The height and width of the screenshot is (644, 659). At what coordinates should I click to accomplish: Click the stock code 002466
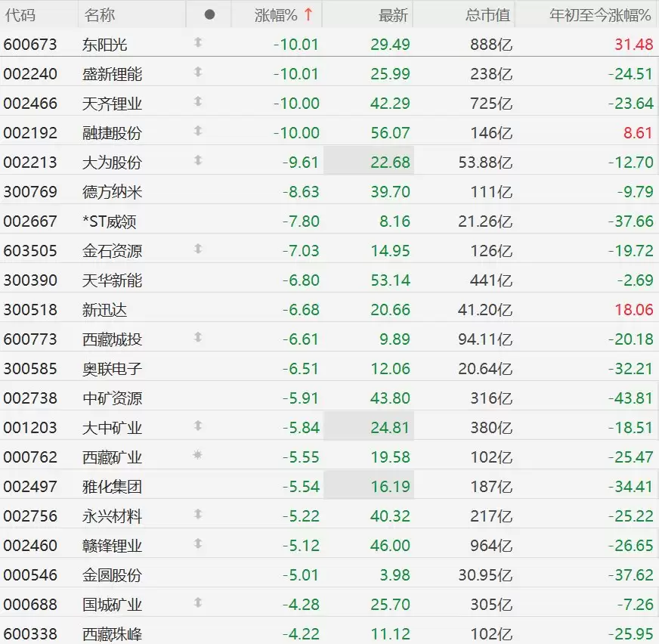(x=30, y=104)
